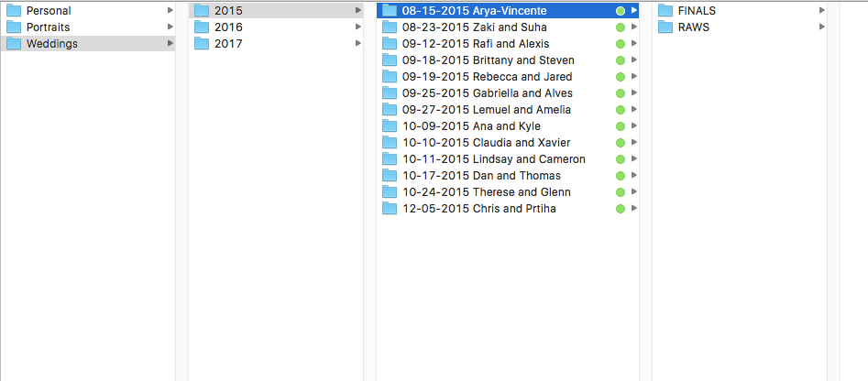This screenshot has height=381, width=868.
Task: Expand arrow for 08-15-2015 Arya-Vincente
Action: point(634,10)
